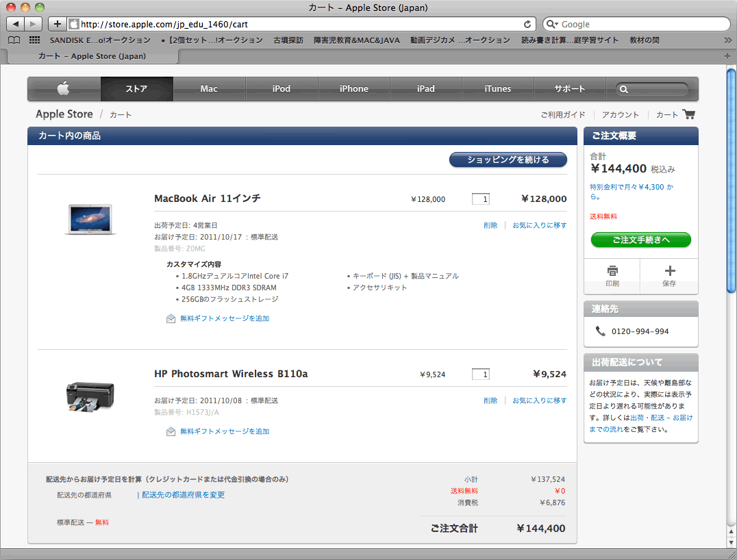
Task: Open 教材の間 bookmark
Action: (645, 40)
